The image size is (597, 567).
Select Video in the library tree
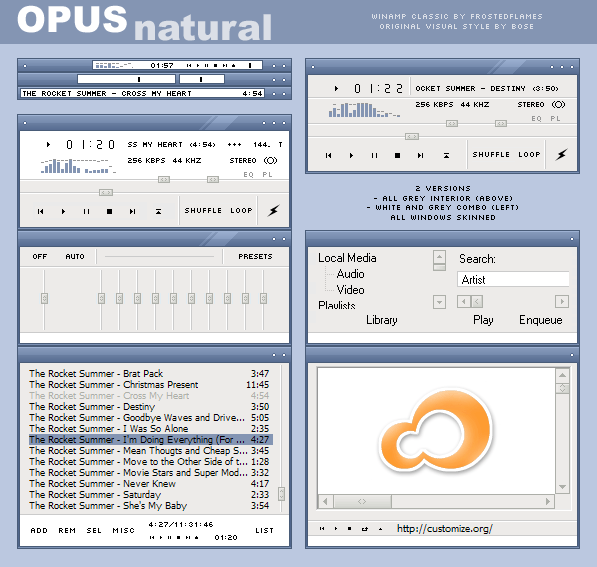(350, 290)
